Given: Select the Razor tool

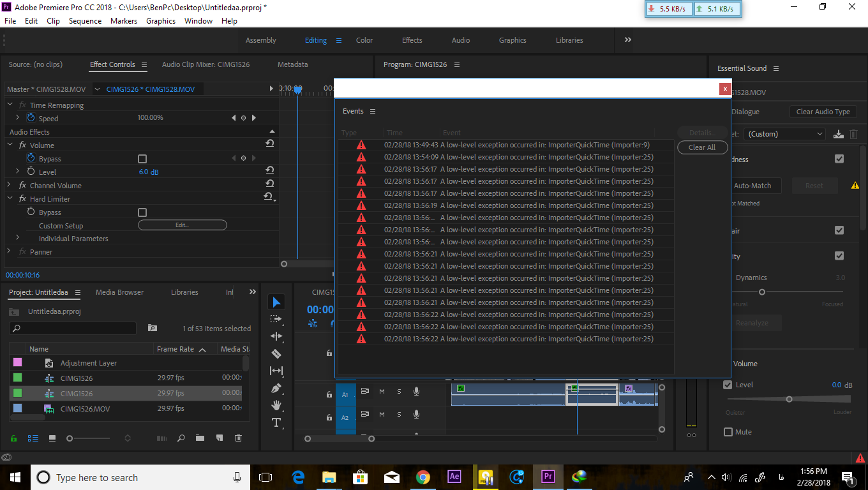Looking at the screenshot, I should click(x=276, y=353).
